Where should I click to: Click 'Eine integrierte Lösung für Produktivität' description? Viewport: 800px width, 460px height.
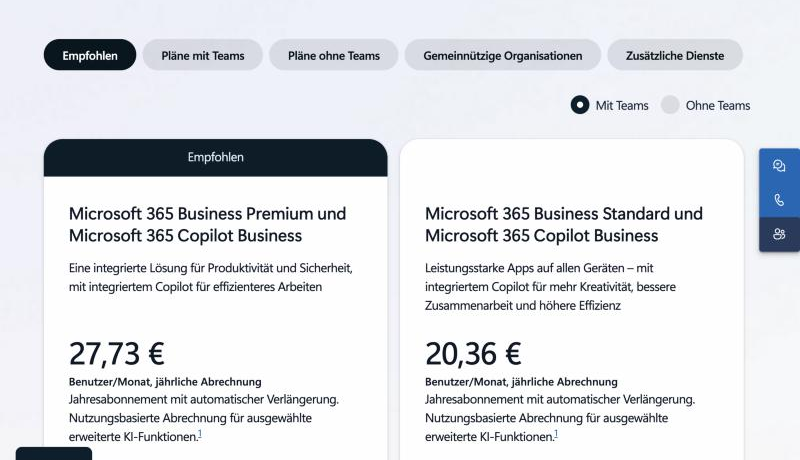coord(211,277)
